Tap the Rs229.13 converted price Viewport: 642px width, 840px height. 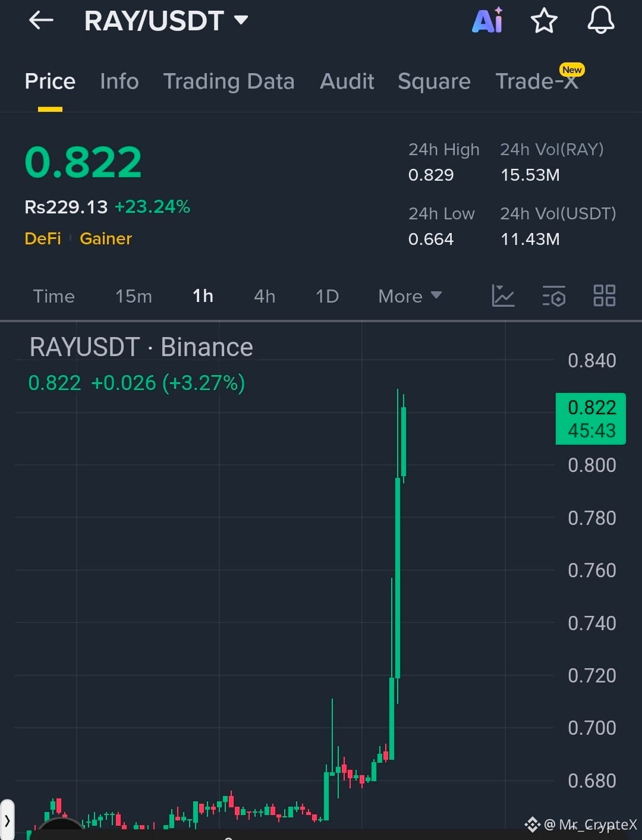click(x=66, y=207)
